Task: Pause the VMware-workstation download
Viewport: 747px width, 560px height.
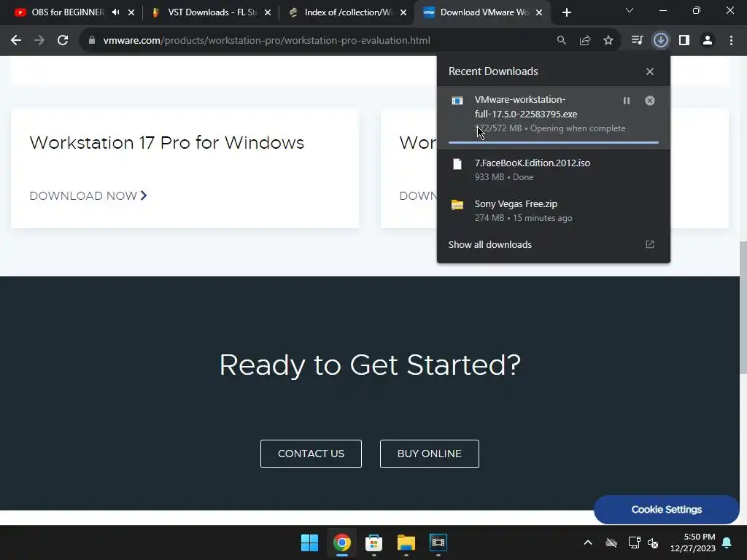Action: click(627, 101)
